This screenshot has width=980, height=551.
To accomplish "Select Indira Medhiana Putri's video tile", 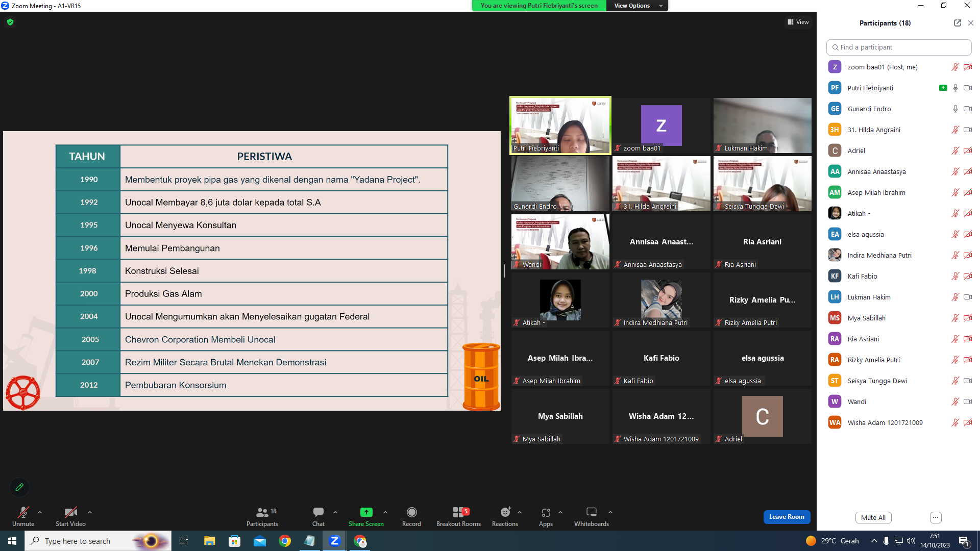I will (661, 300).
